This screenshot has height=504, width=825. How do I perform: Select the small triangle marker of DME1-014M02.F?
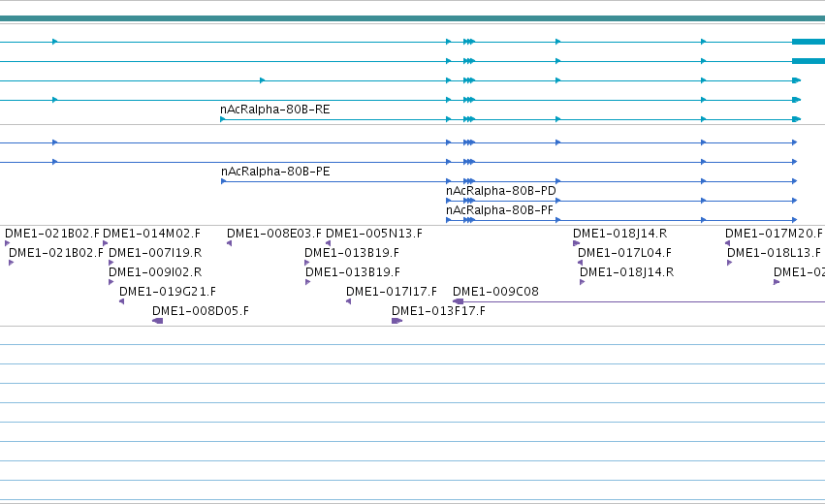(106, 243)
